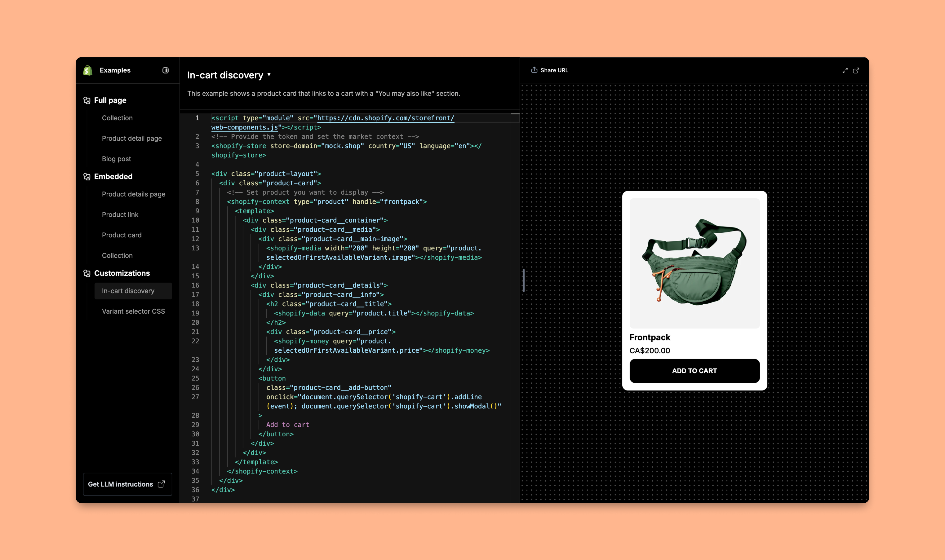Click the Embedded section icon
This screenshot has width=945, height=560.
(87, 177)
